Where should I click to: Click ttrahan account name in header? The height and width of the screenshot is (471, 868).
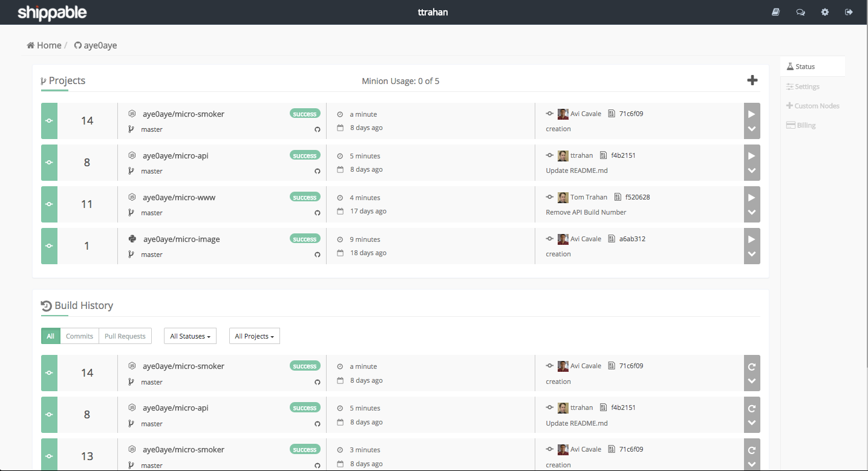(x=433, y=12)
